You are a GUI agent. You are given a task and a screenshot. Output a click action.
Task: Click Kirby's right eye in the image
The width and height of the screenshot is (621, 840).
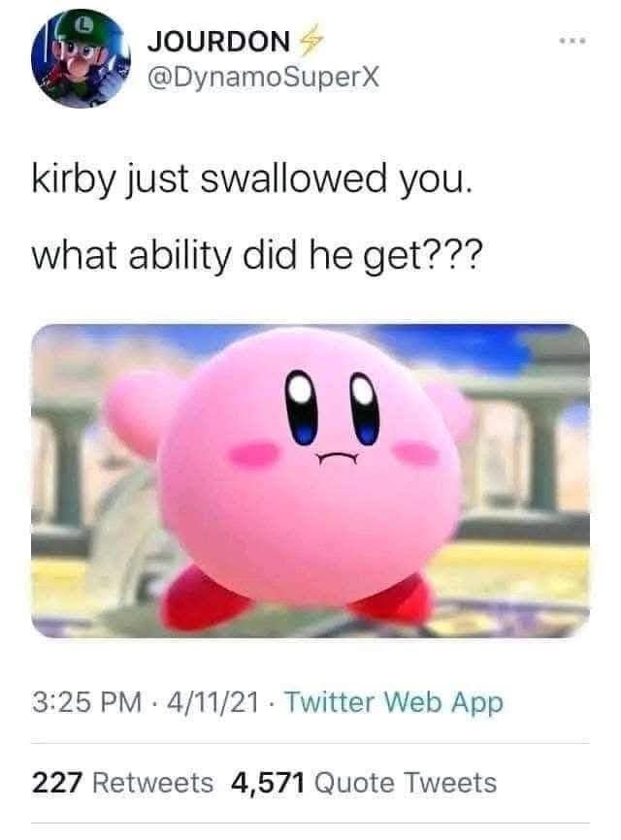tap(365, 408)
